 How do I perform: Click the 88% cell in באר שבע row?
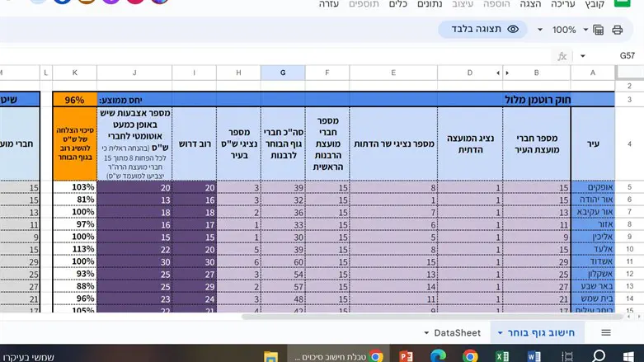coord(75,286)
